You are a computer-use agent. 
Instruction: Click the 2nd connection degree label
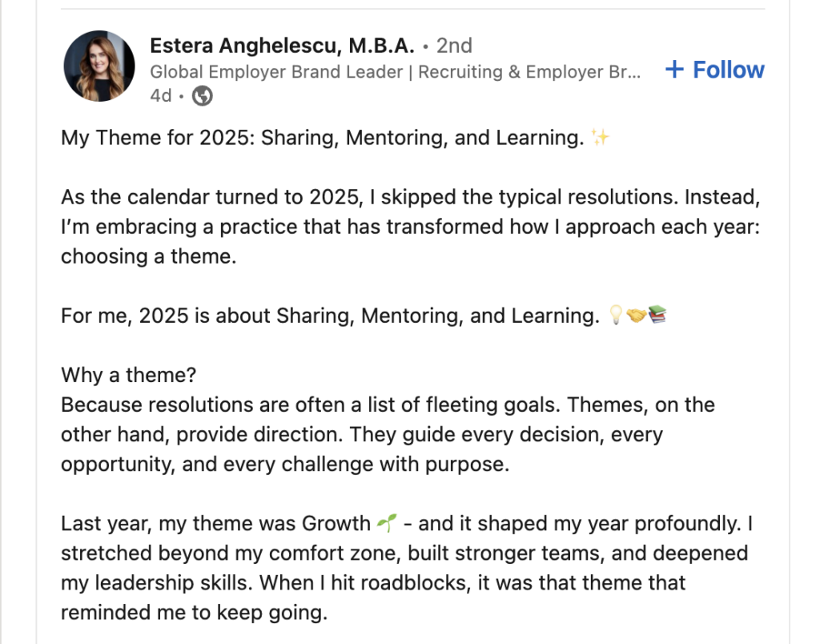click(454, 46)
